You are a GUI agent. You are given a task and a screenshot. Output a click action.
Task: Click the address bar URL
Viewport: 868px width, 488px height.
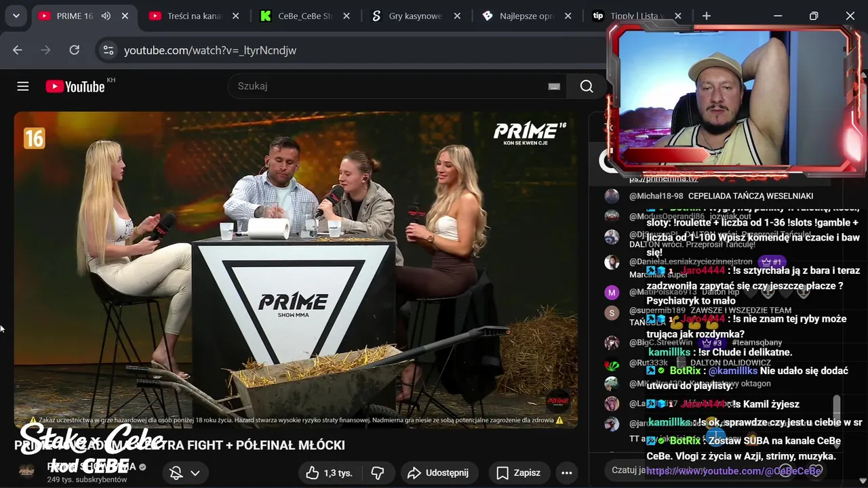click(x=210, y=50)
